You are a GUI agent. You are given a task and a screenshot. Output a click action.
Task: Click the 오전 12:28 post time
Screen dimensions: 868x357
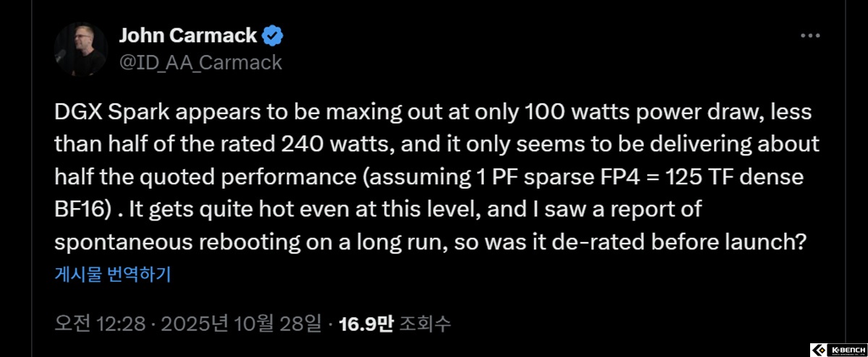pyautogui.click(x=101, y=323)
